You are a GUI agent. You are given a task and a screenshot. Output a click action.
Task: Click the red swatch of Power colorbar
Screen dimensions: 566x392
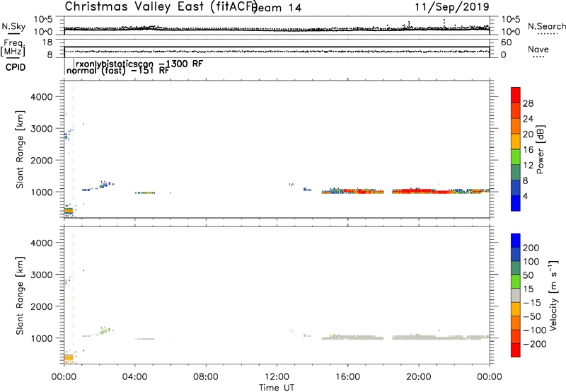coord(516,96)
